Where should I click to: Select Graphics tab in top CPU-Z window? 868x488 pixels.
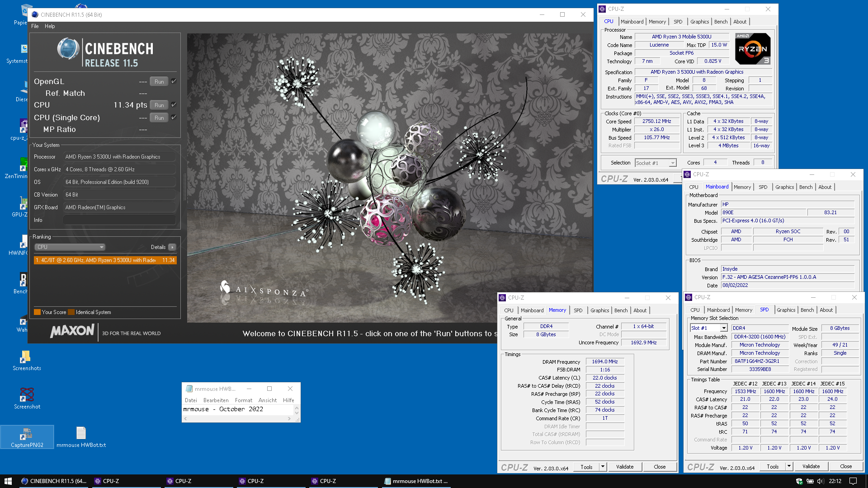coord(699,22)
